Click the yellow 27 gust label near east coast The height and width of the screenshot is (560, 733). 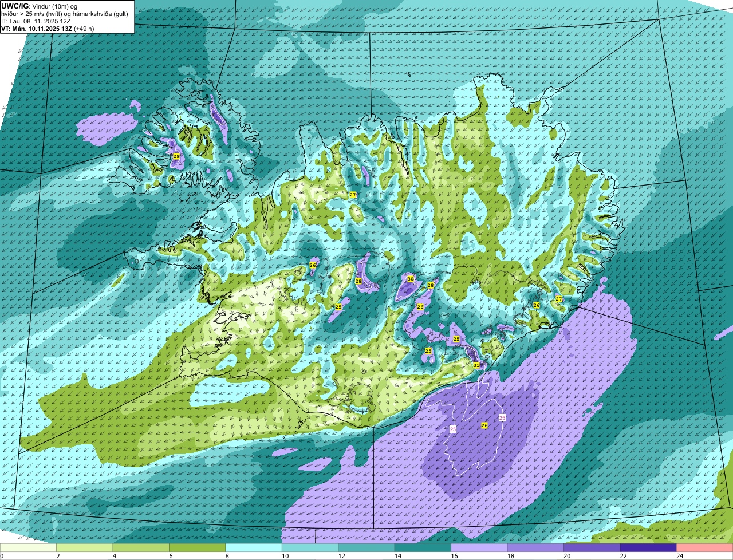[559, 299]
